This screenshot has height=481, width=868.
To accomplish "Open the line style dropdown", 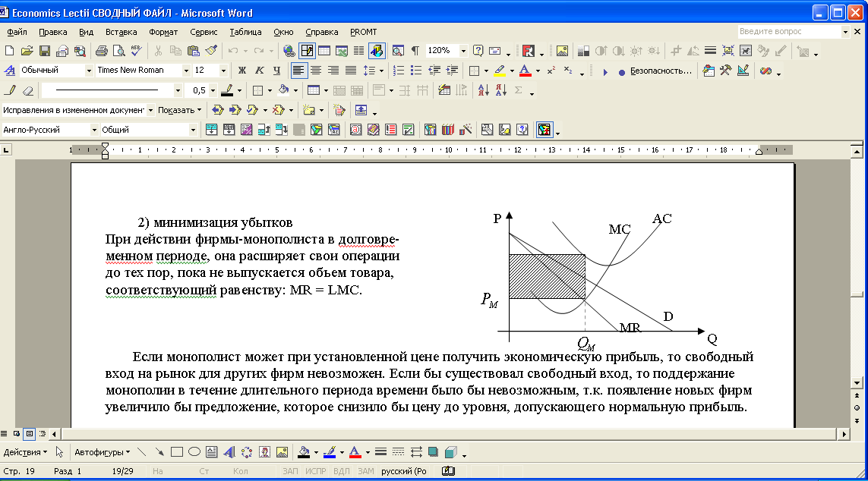I will click(x=178, y=90).
